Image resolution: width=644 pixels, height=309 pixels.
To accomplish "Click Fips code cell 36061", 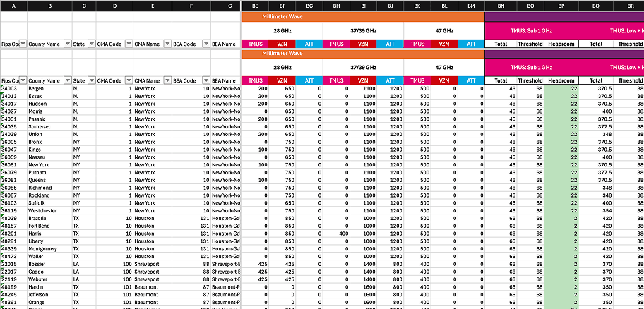I will point(13,164).
